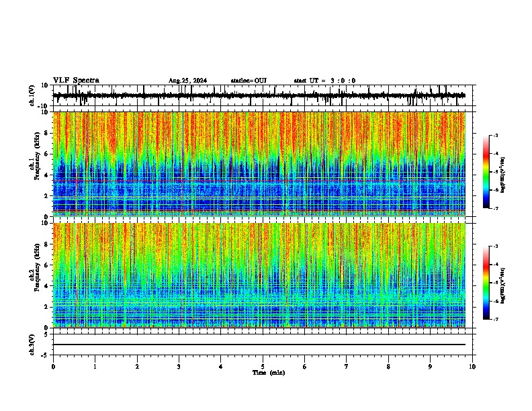Click the ch.2 colorbar log(PSD) label

(x=503, y=285)
